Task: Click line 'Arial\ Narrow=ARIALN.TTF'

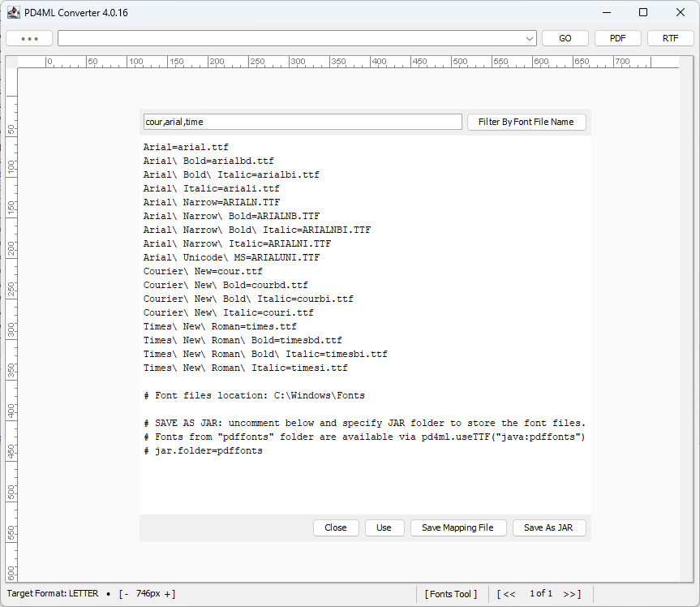Action: click(x=212, y=202)
